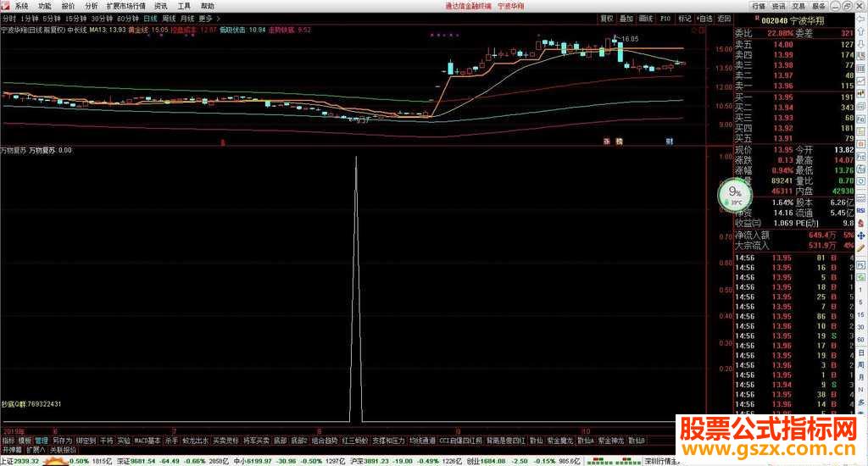Click the 模板 bottom tab
The width and height of the screenshot is (868, 466).
point(25,441)
